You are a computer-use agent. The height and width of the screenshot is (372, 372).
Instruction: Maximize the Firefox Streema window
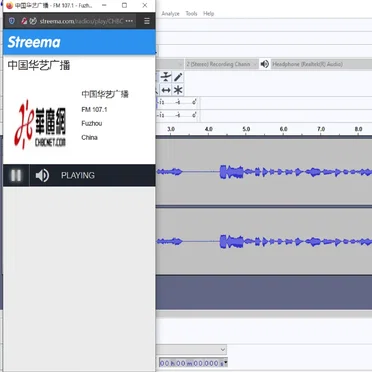[x=124, y=5]
